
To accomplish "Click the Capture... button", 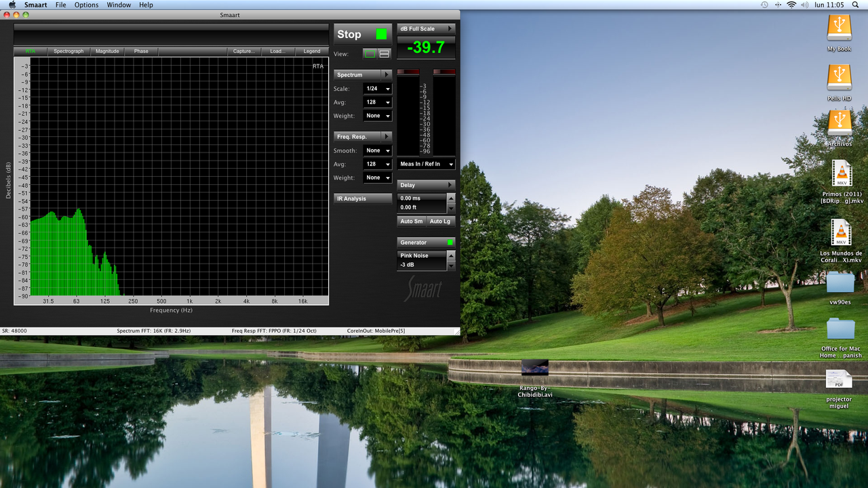I will point(244,51).
